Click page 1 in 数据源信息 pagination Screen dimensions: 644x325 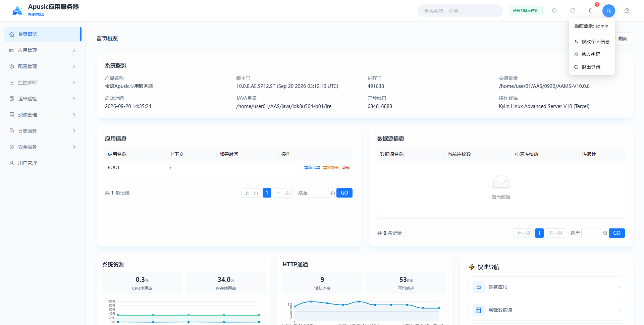point(539,233)
